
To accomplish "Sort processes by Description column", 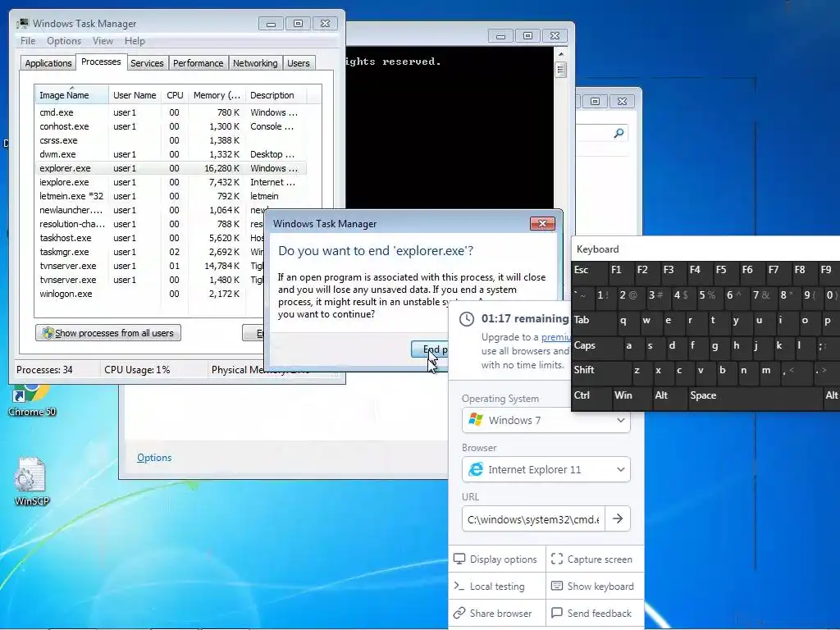I will pos(276,95).
